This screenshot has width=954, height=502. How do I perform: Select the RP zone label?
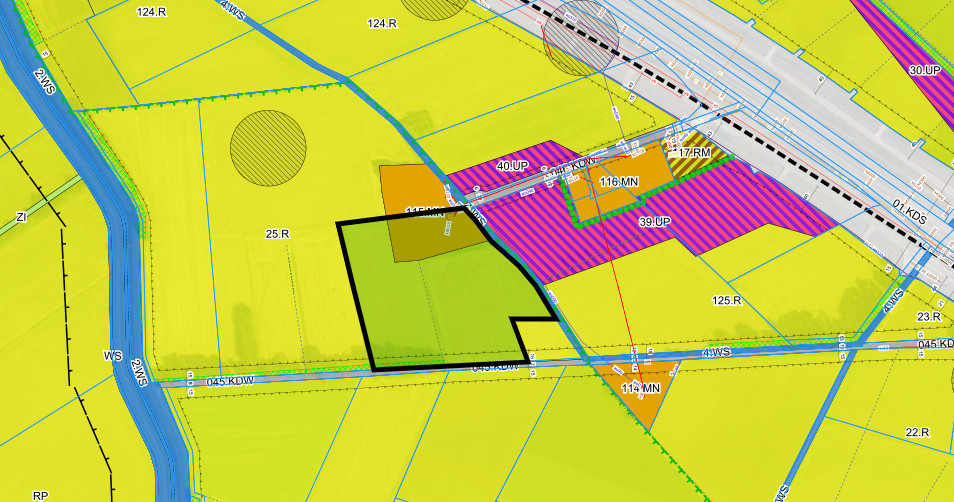40,495
